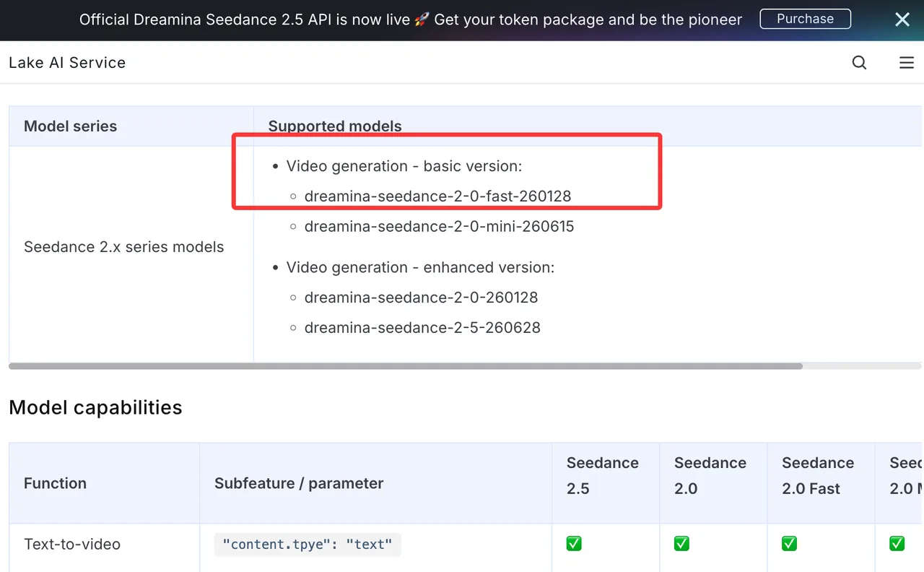
Task: Select the dreamina-seedance-2-0-fast-260128 model name
Action: [x=437, y=196]
